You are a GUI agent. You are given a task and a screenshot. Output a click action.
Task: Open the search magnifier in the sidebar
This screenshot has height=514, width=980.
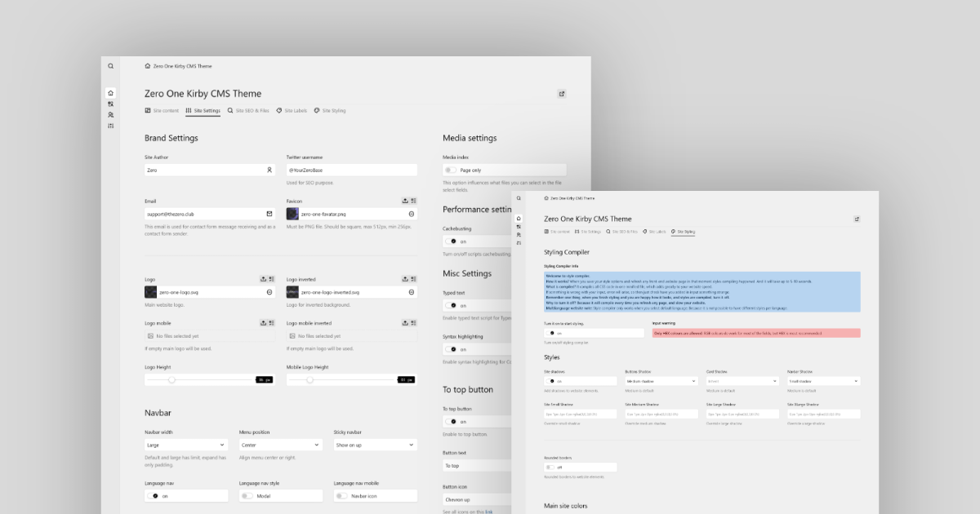pos(110,65)
